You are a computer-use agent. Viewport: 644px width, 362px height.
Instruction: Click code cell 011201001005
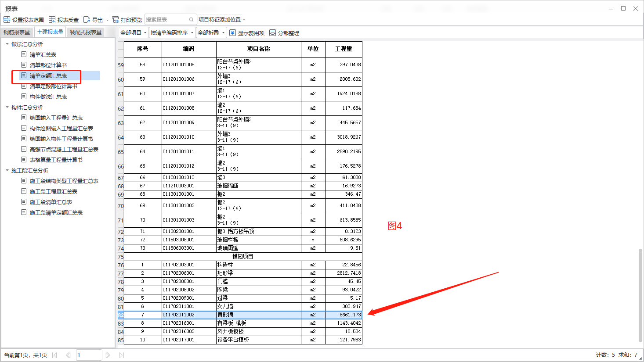(x=189, y=65)
